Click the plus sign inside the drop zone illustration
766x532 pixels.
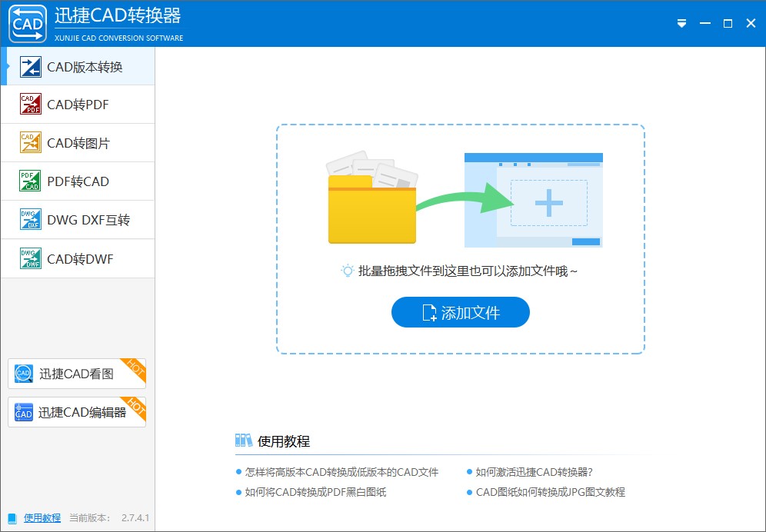pyautogui.click(x=548, y=201)
